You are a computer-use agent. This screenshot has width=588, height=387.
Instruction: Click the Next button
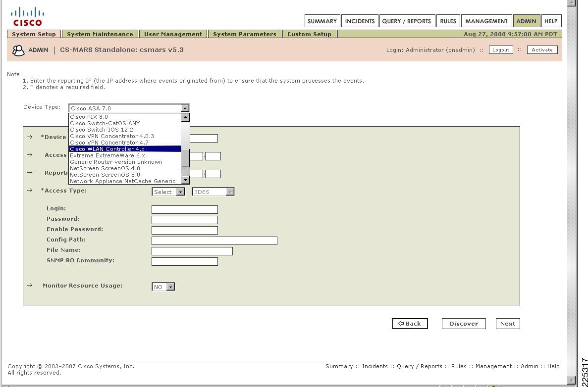click(507, 324)
